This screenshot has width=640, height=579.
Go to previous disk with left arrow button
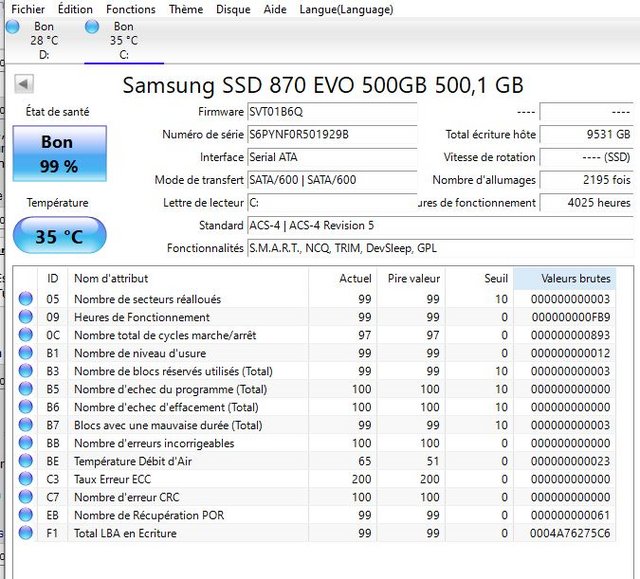pos(24,84)
